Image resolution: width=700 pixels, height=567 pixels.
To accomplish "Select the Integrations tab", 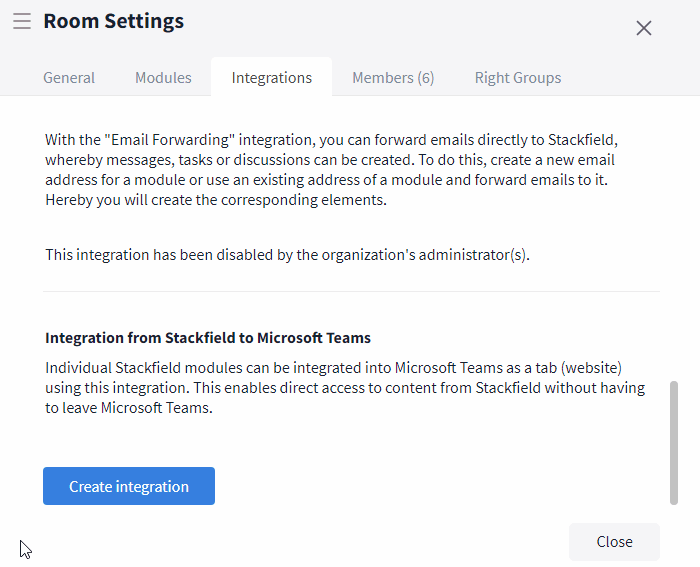I will coord(271,77).
